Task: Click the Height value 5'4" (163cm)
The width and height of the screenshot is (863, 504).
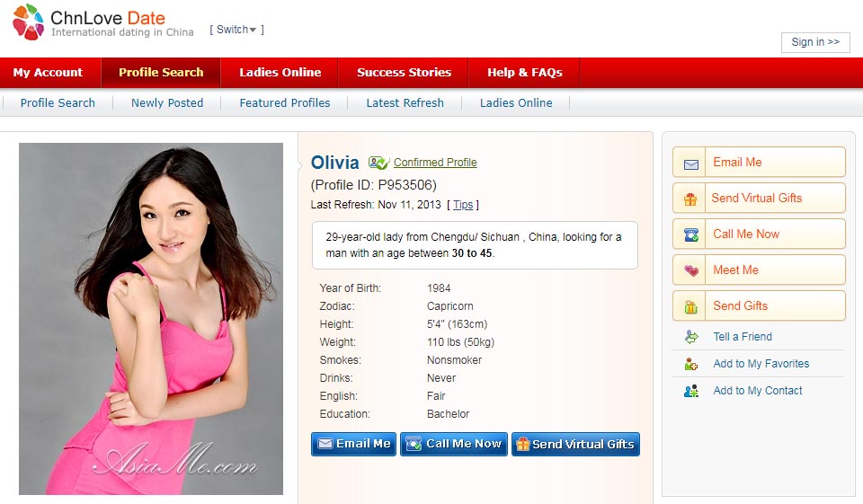Action: 457,324
